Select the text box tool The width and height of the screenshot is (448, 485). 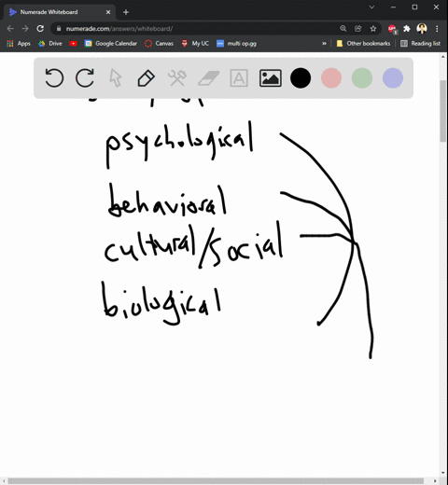tap(239, 77)
